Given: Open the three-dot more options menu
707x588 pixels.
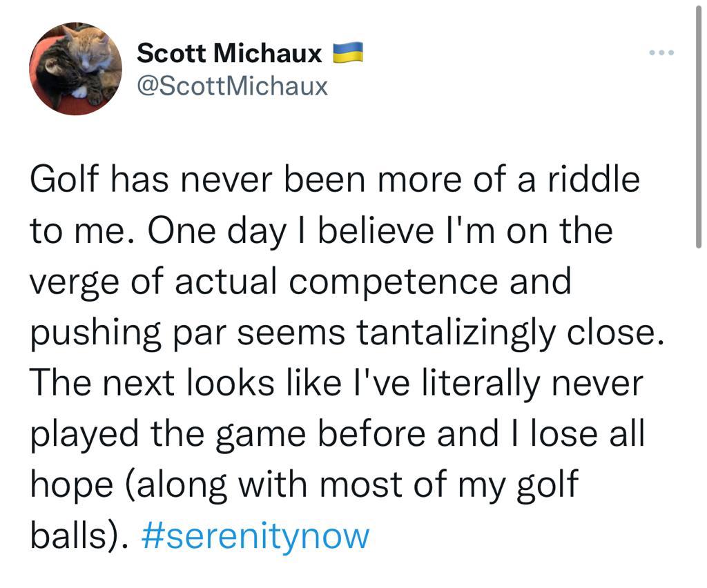Looking at the screenshot, I should 661,52.
